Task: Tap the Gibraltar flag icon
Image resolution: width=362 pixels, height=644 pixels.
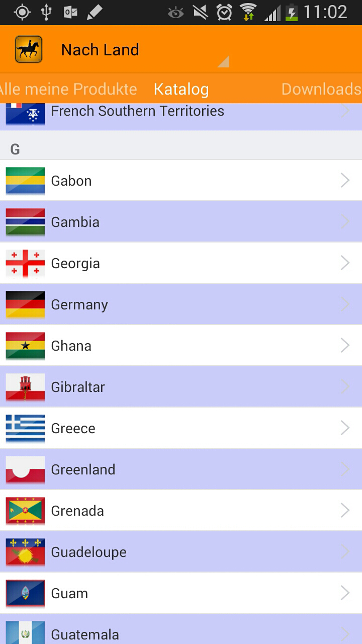Action: tap(25, 387)
